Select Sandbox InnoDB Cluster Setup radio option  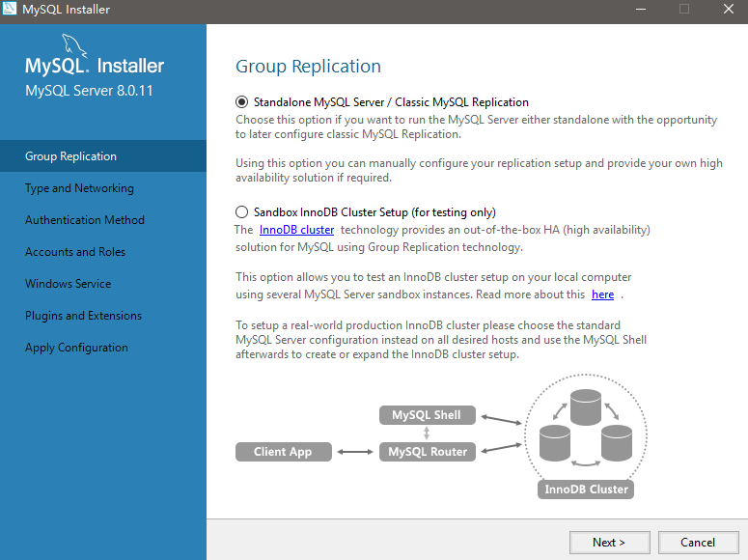coord(242,212)
